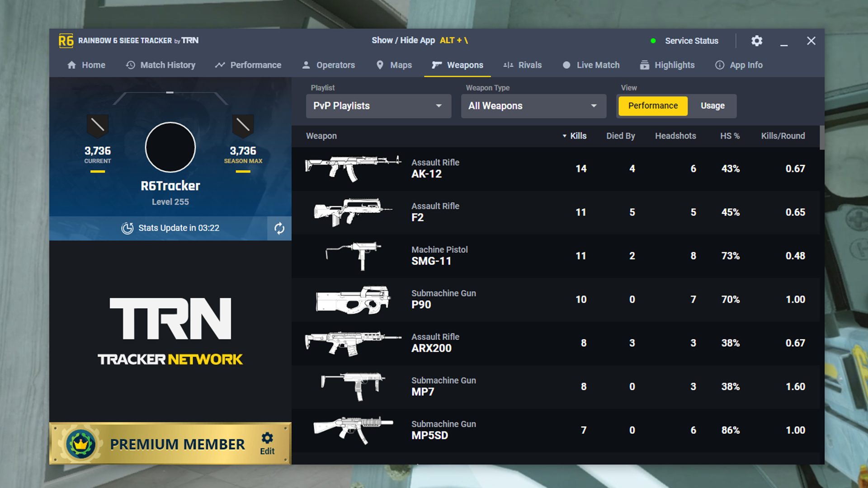Select the Weapons tab
The width and height of the screenshot is (868, 488).
click(x=457, y=65)
